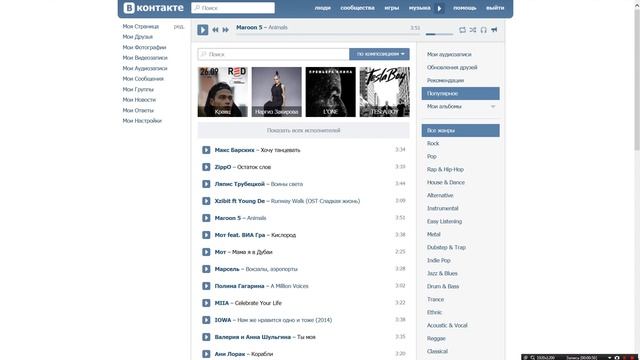Viewport: 640px width, 360px height.
Task: Play the Мот feat. ВИА Гра track
Action: tap(206, 235)
